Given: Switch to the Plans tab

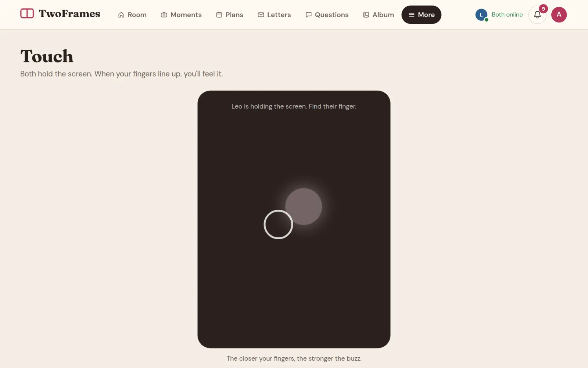Looking at the screenshot, I should [x=230, y=15].
